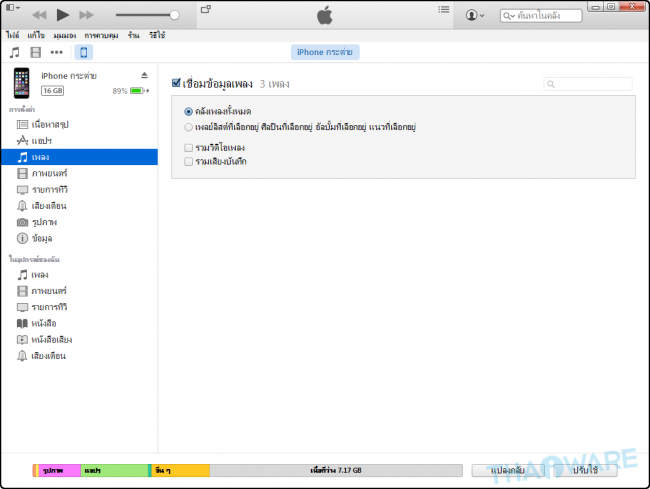
Task: Select คลังเพลงทั้งหมด radio option
Action: pyautogui.click(x=188, y=111)
